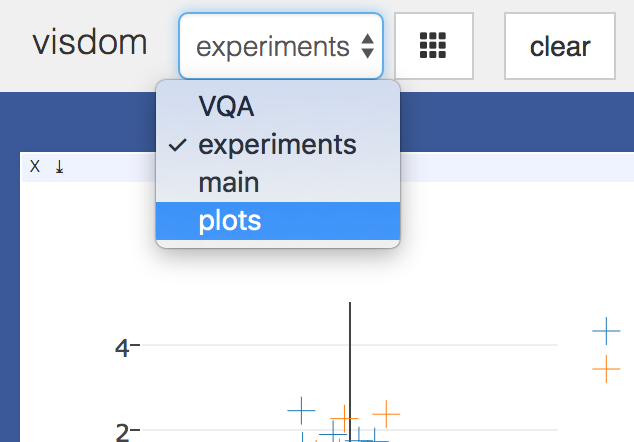Click the up-down arrows of selector
This screenshot has height=442, width=634.
tap(367, 46)
